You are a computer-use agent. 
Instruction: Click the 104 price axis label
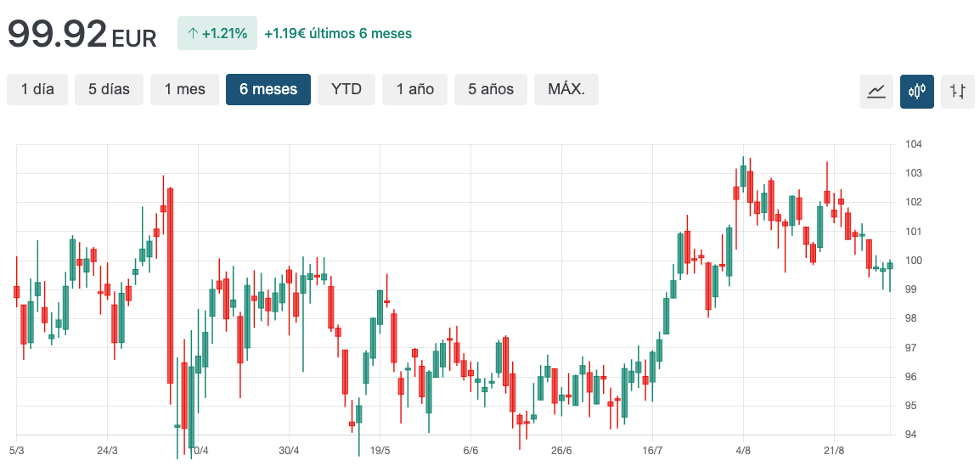click(914, 144)
